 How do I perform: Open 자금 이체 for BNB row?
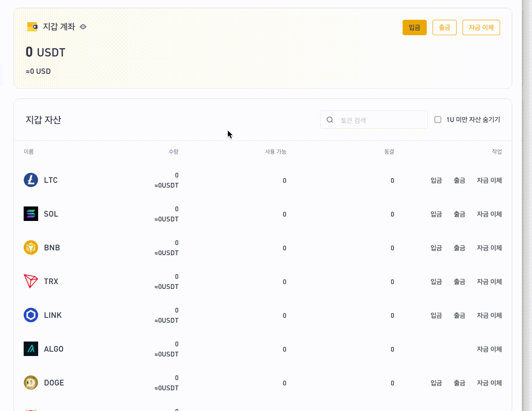click(489, 248)
